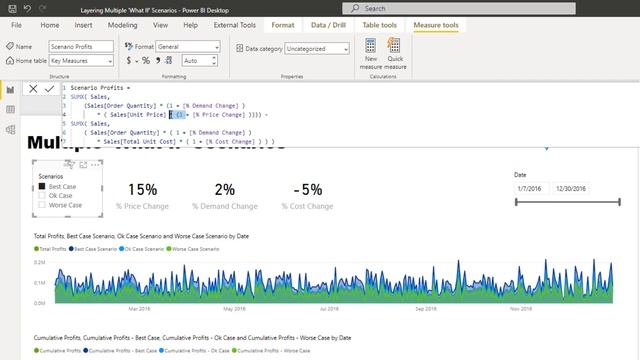The width and height of the screenshot is (640, 360).
Task: Click the search magnifier icon
Action: pos(355,8)
